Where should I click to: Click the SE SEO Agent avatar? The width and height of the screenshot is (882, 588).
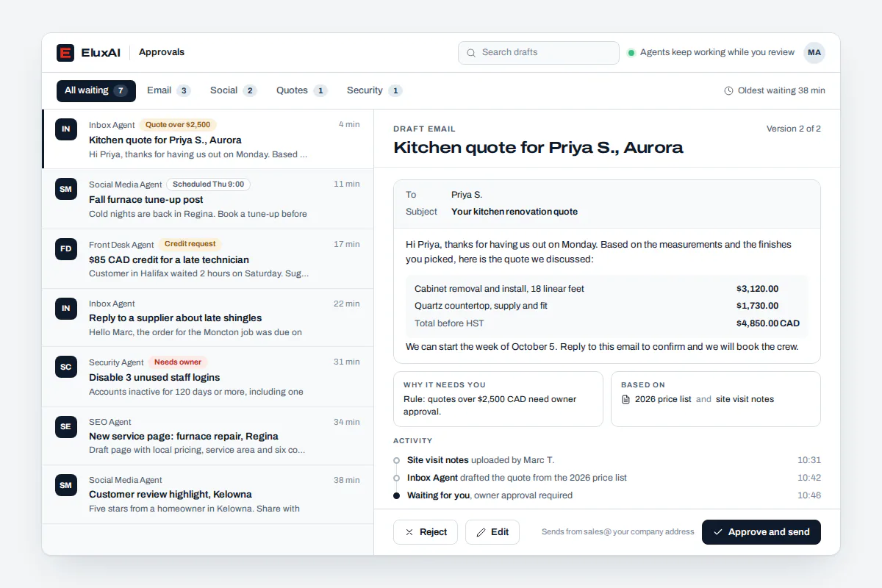coord(66,426)
